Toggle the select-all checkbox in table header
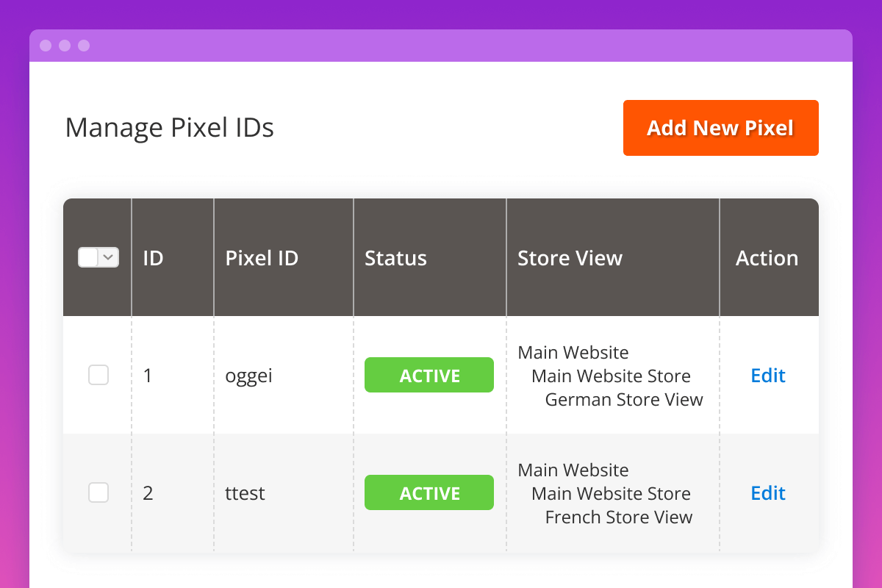This screenshot has height=588, width=882. click(88, 257)
